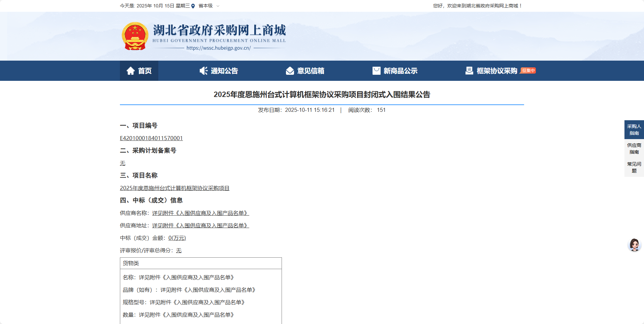Open 新商品公示 navigation item
The image size is (644, 324).
point(400,71)
